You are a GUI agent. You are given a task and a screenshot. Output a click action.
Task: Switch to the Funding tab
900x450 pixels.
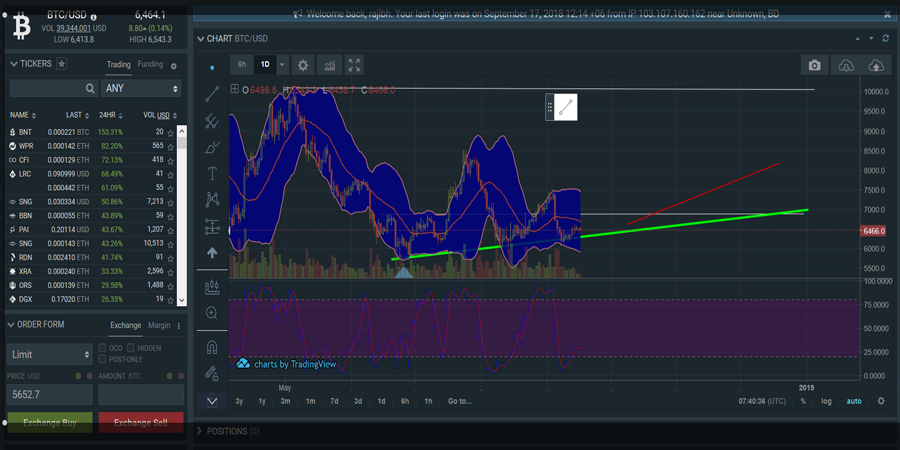[x=150, y=64]
